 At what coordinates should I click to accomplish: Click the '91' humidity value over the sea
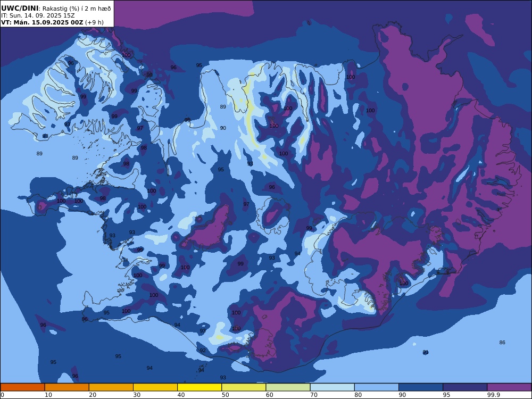[426, 352]
